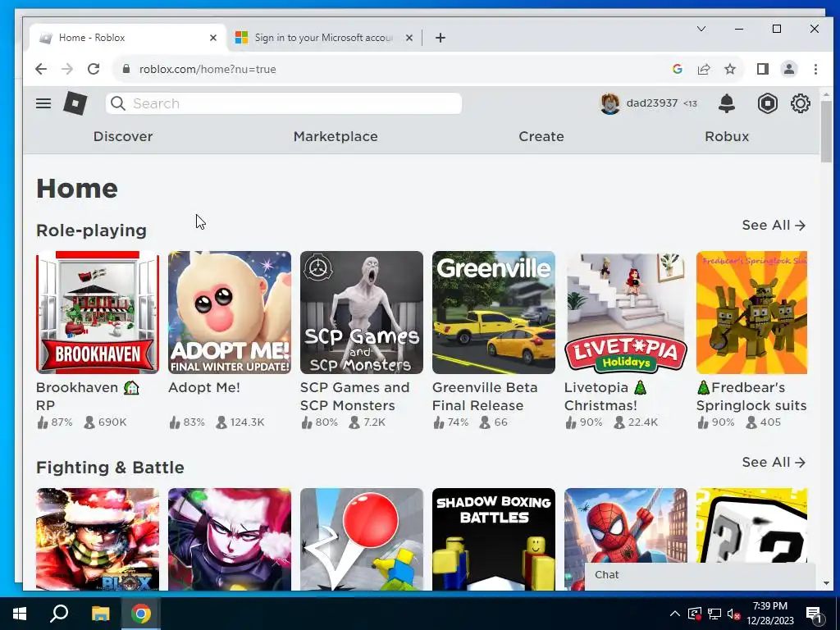
Task: Share this page icon
Action: click(x=703, y=69)
